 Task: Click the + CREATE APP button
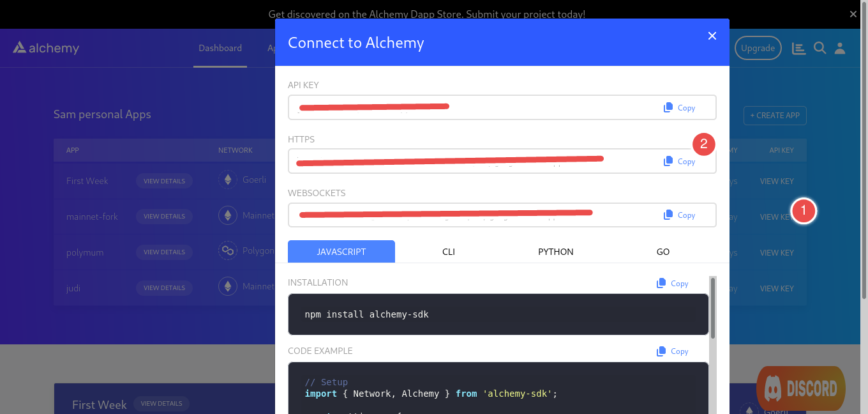pyautogui.click(x=775, y=116)
